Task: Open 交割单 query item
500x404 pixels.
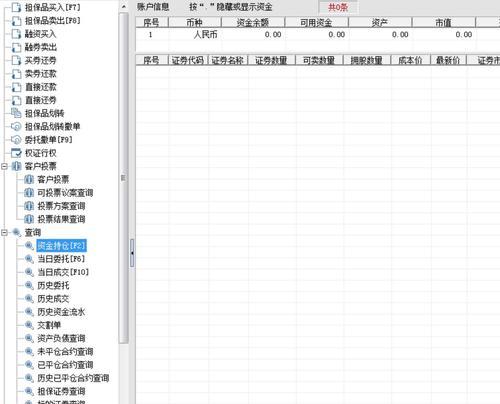Action: (x=49, y=325)
